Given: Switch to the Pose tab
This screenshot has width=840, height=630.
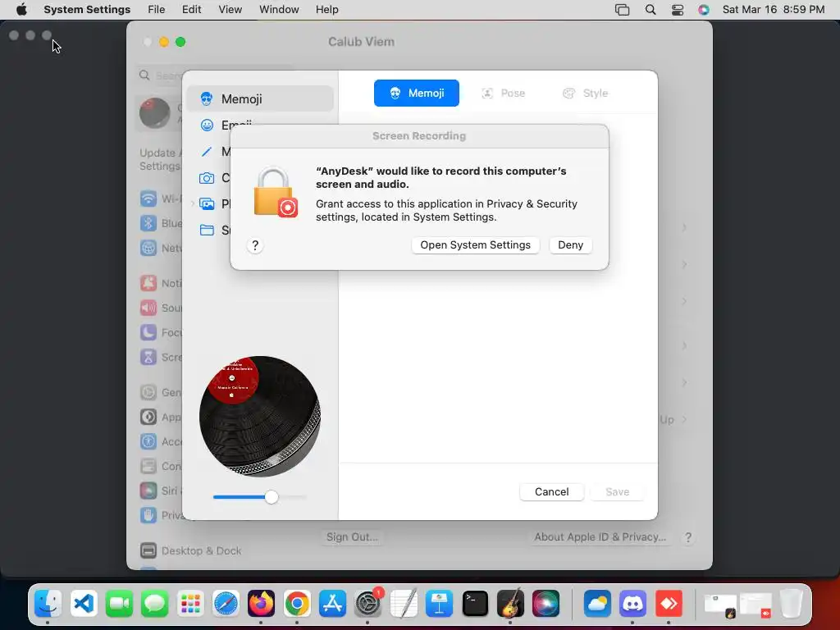Looking at the screenshot, I should 503,94.
